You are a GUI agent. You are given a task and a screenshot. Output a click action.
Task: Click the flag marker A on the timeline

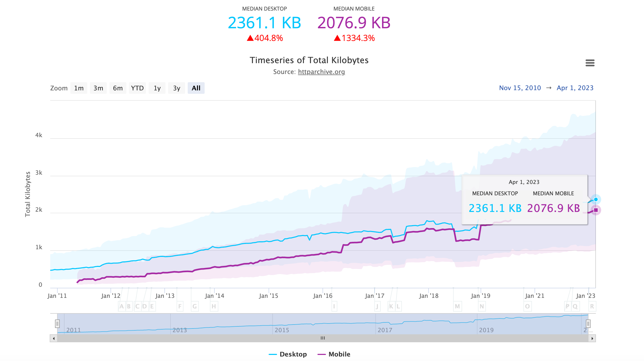click(x=122, y=306)
